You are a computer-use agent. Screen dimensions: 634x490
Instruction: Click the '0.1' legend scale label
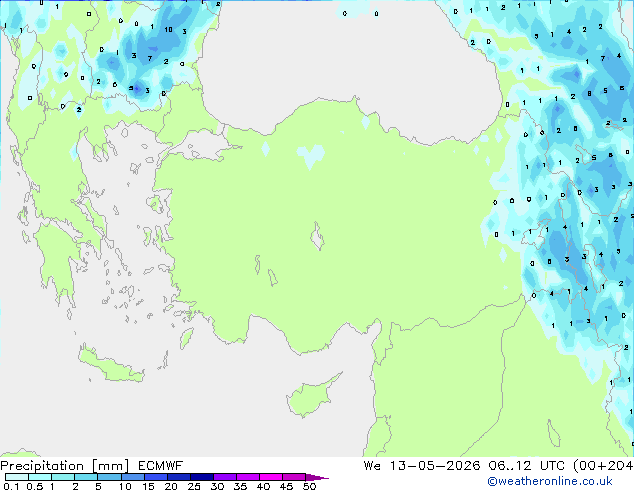pos(11,486)
